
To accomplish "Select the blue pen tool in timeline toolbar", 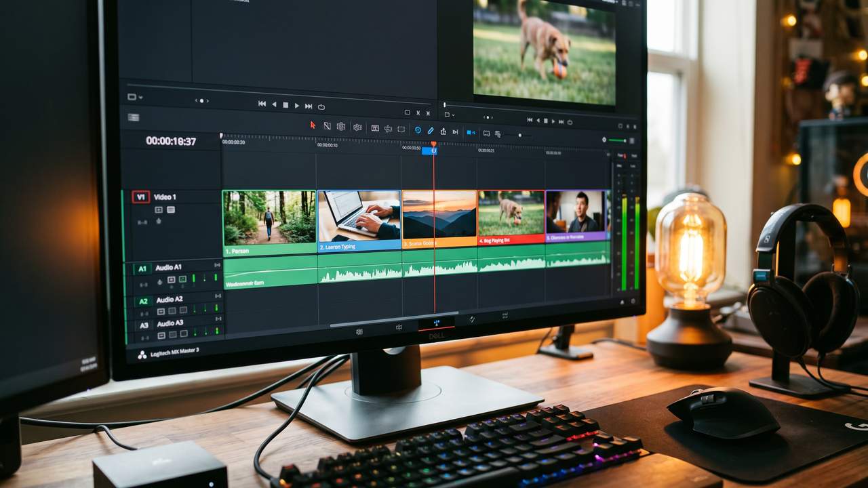I will tap(431, 130).
